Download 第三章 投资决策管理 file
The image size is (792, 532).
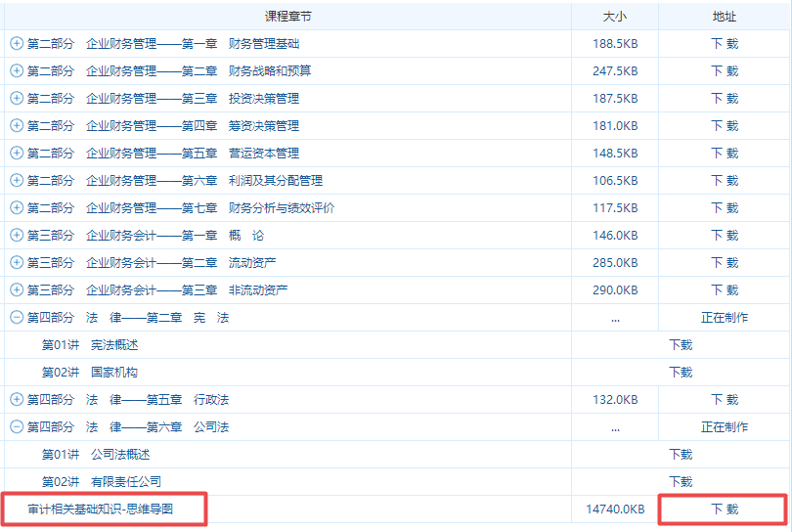[725, 99]
